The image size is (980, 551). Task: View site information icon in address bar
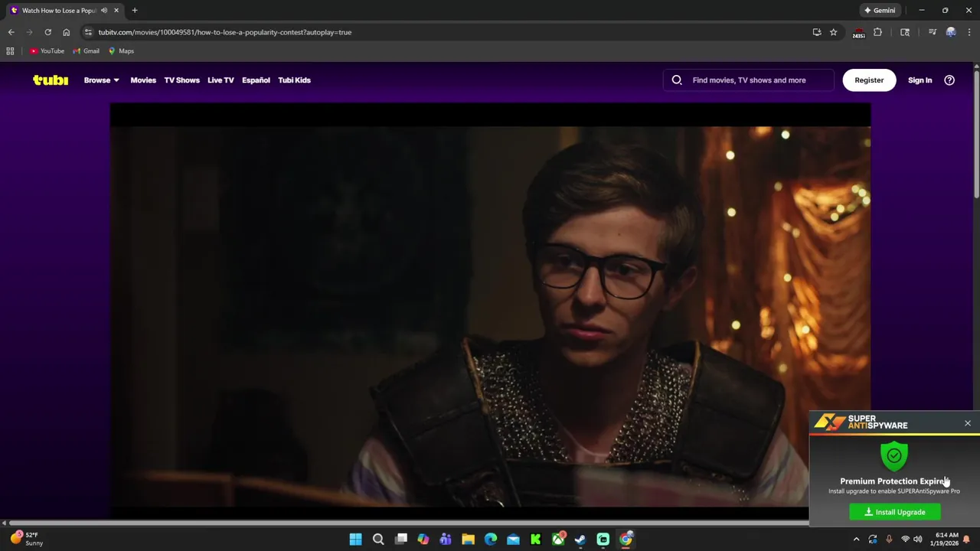[x=89, y=32]
